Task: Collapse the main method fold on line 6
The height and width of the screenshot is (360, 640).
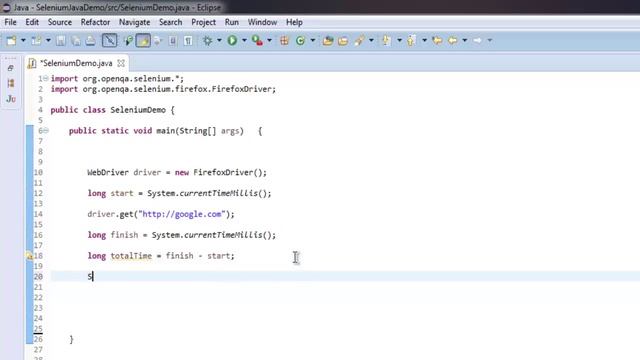Action: coord(46,131)
